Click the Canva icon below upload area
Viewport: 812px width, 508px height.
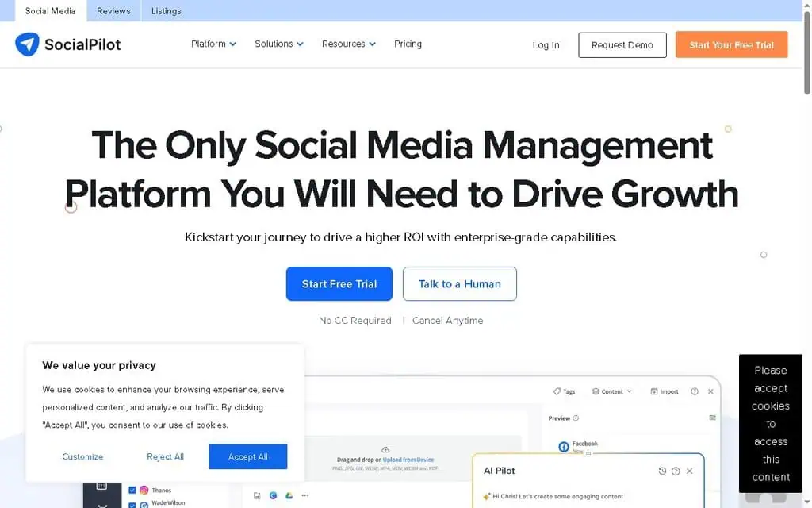(x=273, y=495)
